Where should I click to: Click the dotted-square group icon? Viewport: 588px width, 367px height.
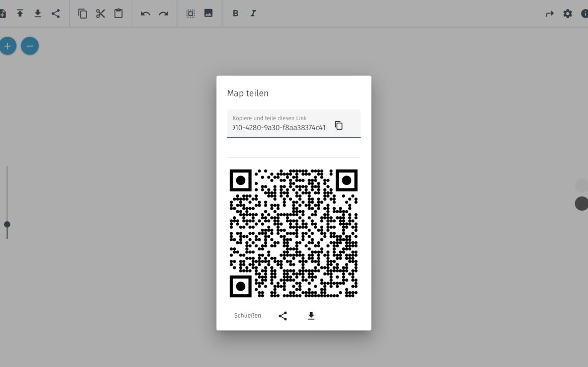point(190,14)
